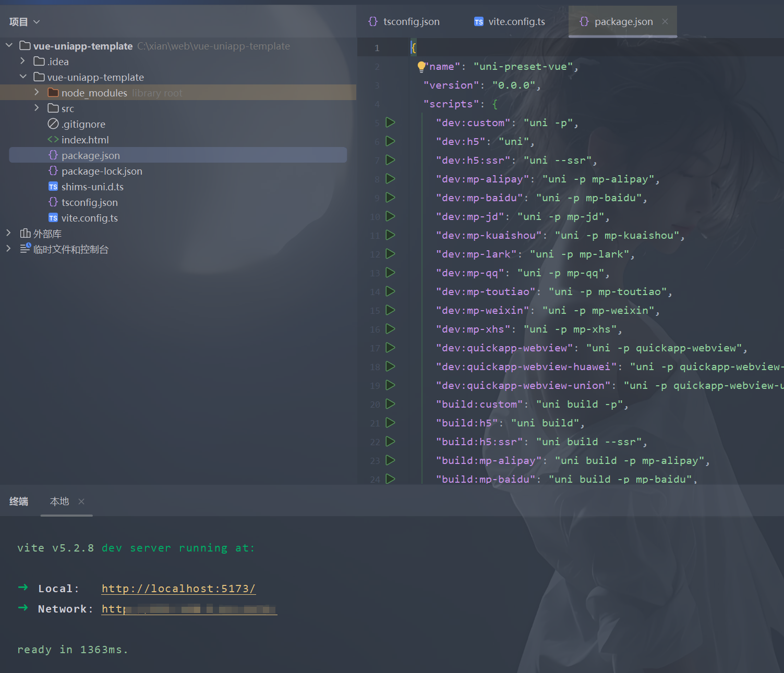Close the 本地 terminal session tab
This screenshot has width=784, height=673.
81,501
